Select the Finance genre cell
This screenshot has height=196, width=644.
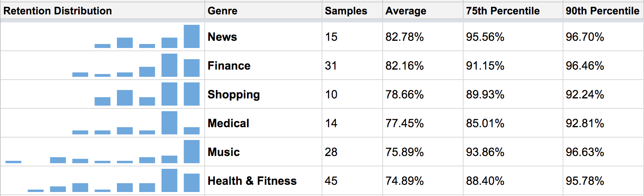229,66
